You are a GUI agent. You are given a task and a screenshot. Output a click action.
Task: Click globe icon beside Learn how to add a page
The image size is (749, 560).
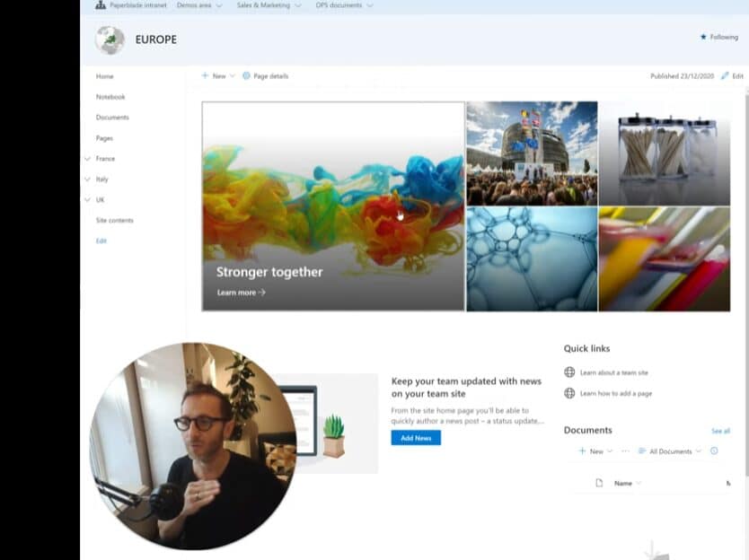point(569,393)
